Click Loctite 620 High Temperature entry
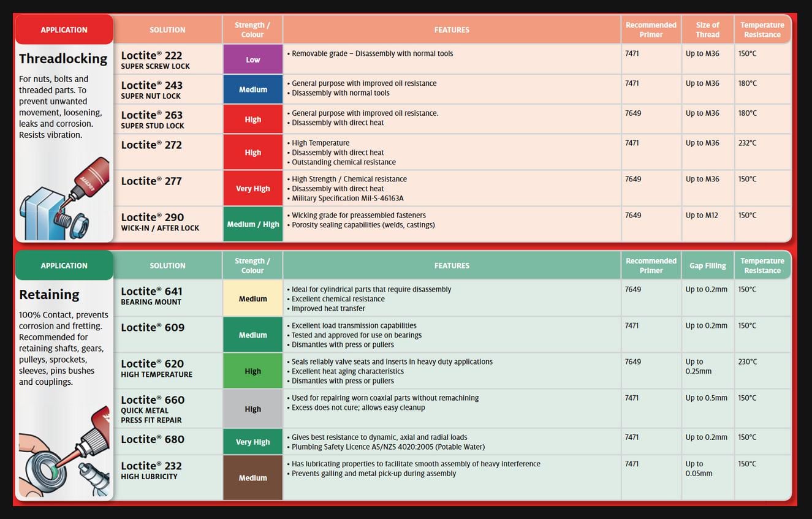This screenshot has height=519, width=812. point(156,368)
